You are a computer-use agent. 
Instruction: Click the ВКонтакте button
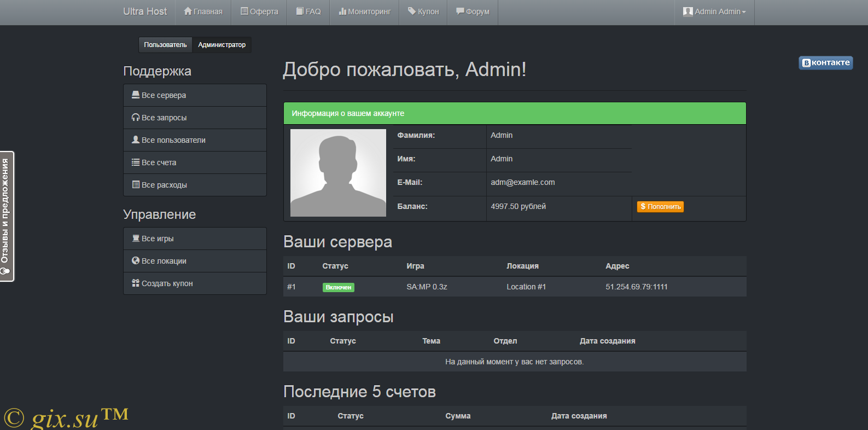click(825, 62)
